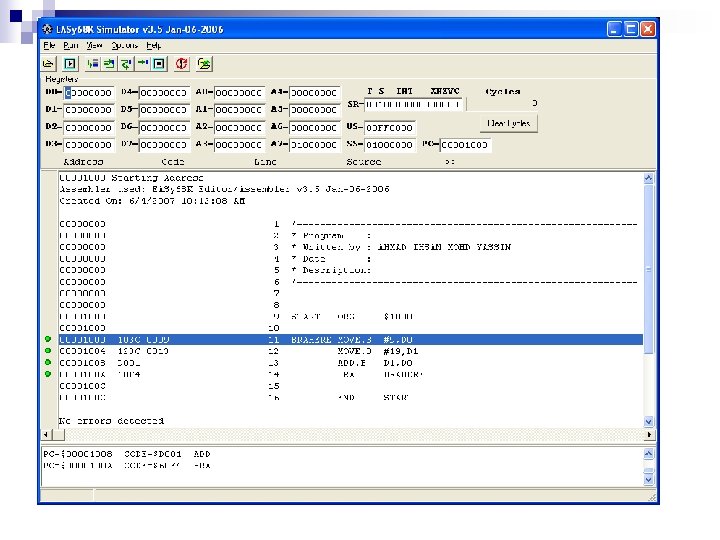Toggle breakpoint dot on MOVE.B #19,D1 line
720x540 pixels.
(x=48, y=351)
